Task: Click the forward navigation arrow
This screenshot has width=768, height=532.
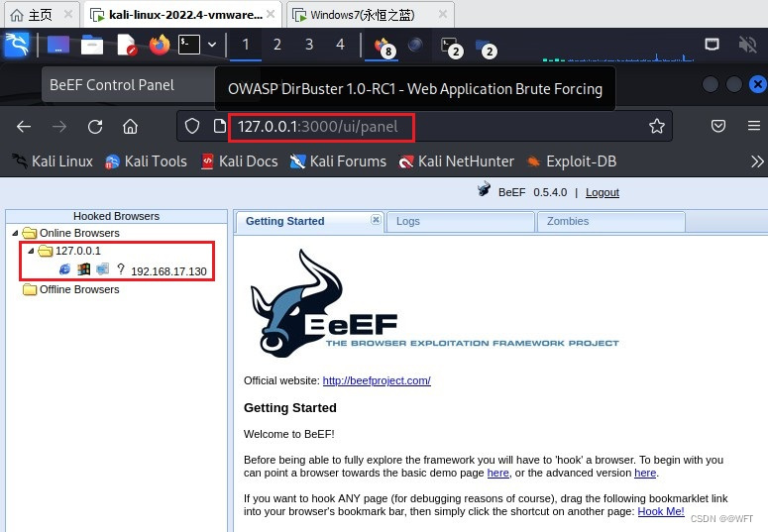Action: (x=59, y=127)
